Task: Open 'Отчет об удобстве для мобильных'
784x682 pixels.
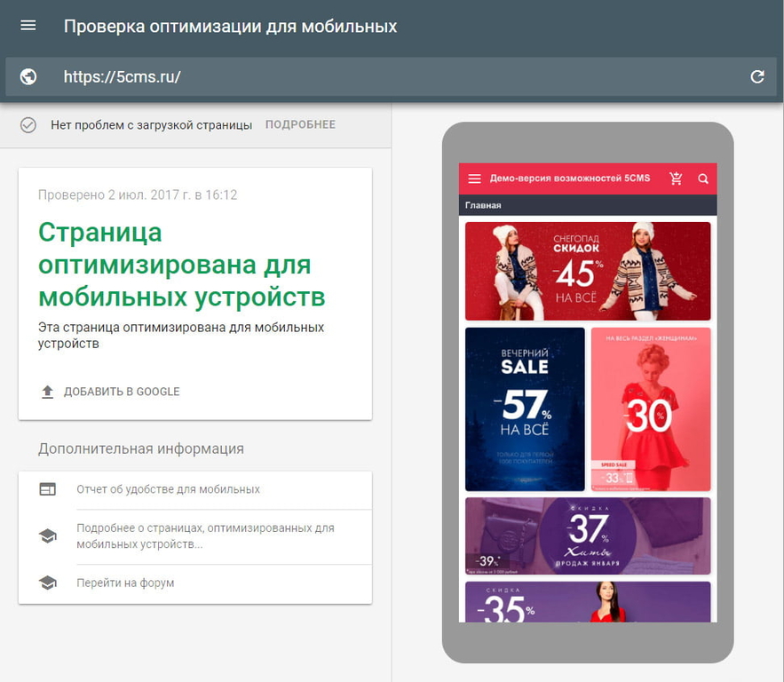Action: [x=168, y=489]
